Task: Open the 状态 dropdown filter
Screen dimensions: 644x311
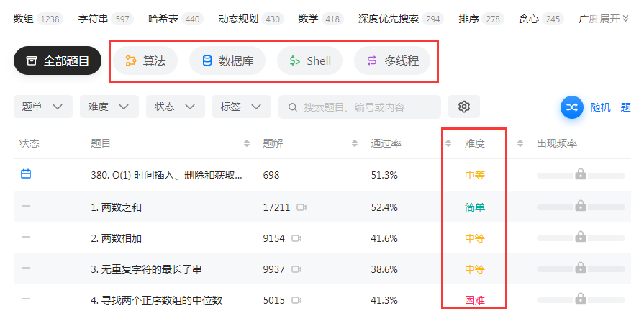Action: pos(176,107)
